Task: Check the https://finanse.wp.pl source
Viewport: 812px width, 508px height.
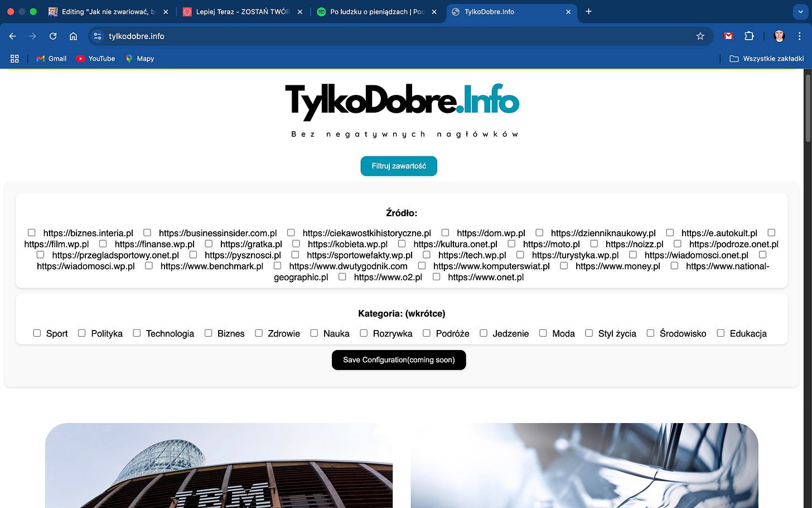Action: [103, 243]
